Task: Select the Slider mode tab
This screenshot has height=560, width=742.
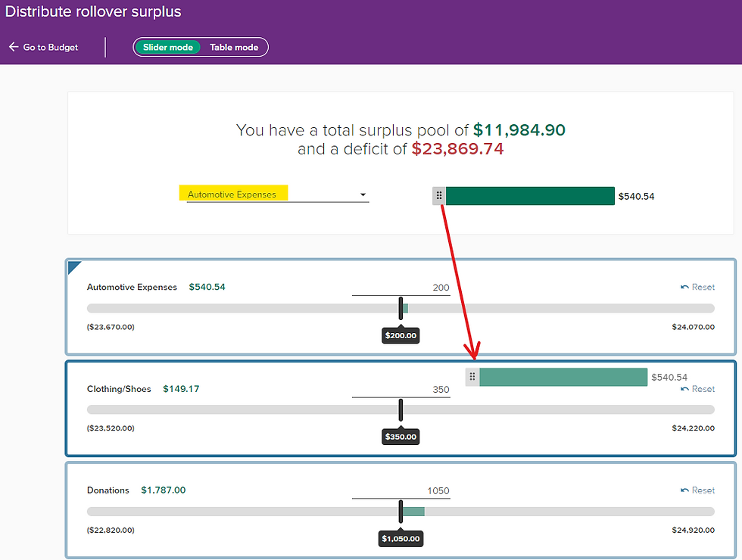Action: [x=167, y=46]
